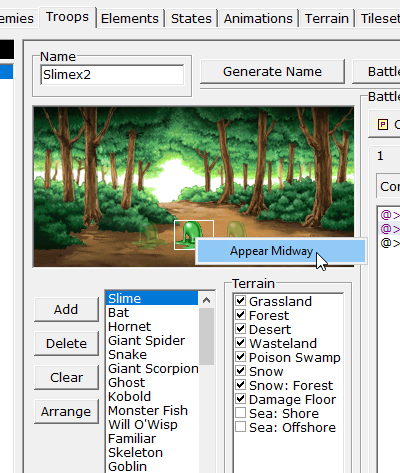
Task: Select Slime in the enemy list
Action: pos(152,298)
